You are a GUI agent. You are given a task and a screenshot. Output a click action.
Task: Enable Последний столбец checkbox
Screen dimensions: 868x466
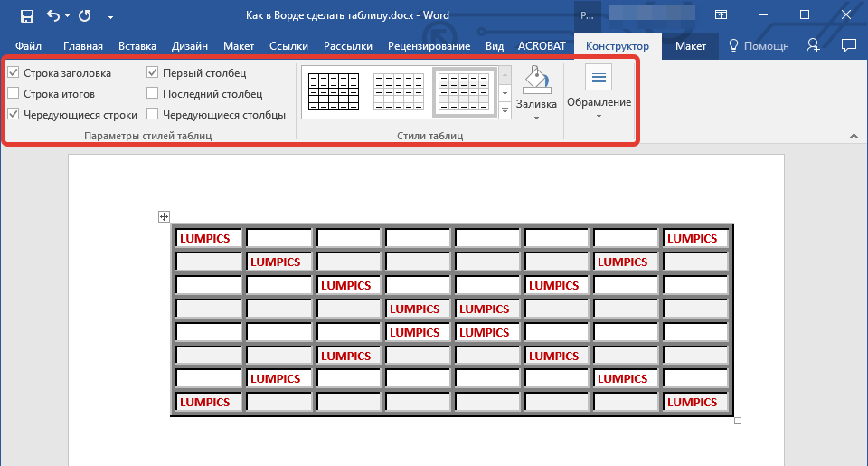[x=153, y=93]
